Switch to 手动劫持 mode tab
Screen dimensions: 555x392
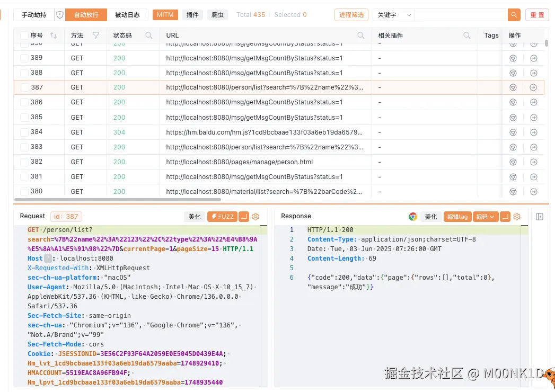click(x=34, y=15)
